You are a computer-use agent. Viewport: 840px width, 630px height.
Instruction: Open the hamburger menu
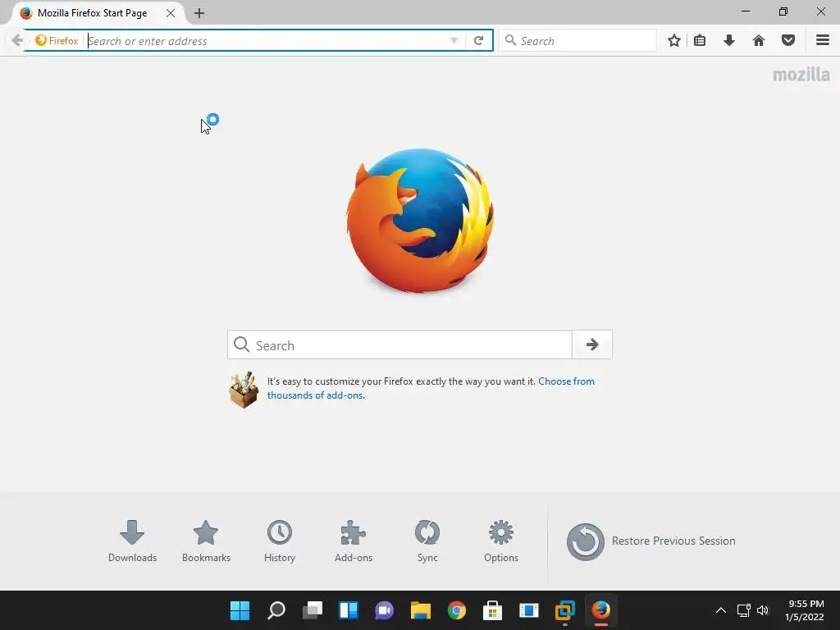coord(822,40)
